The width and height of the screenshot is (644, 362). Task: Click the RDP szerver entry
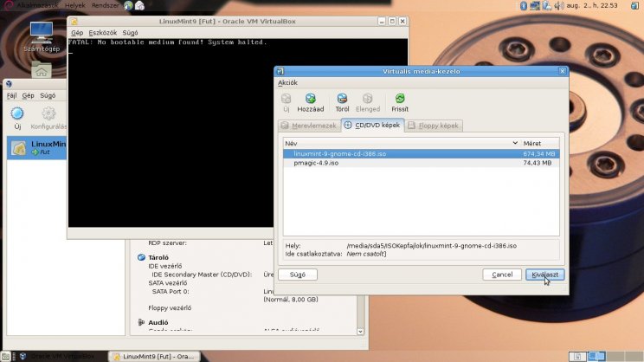point(168,242)
